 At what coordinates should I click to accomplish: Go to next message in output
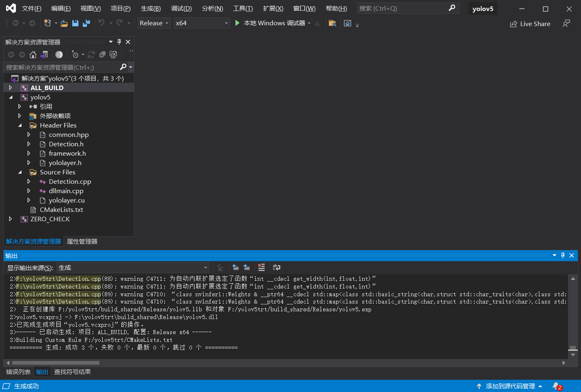[246, 267]
